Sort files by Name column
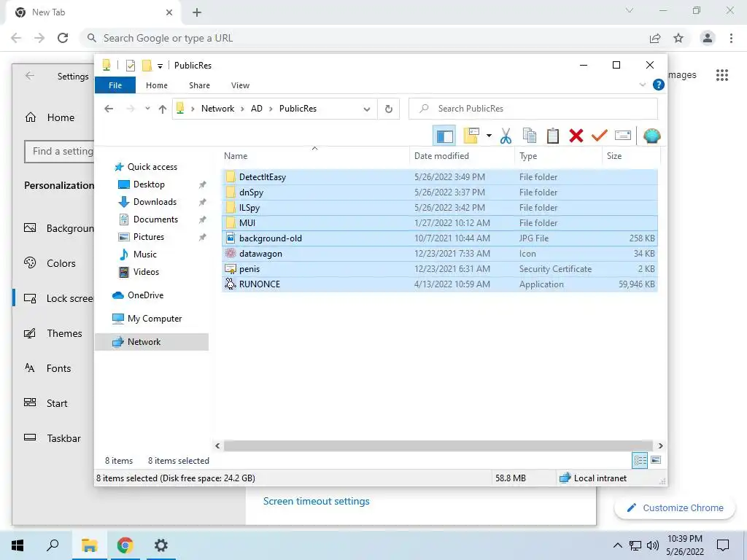 pyautogui.click(x=314, y=156)
